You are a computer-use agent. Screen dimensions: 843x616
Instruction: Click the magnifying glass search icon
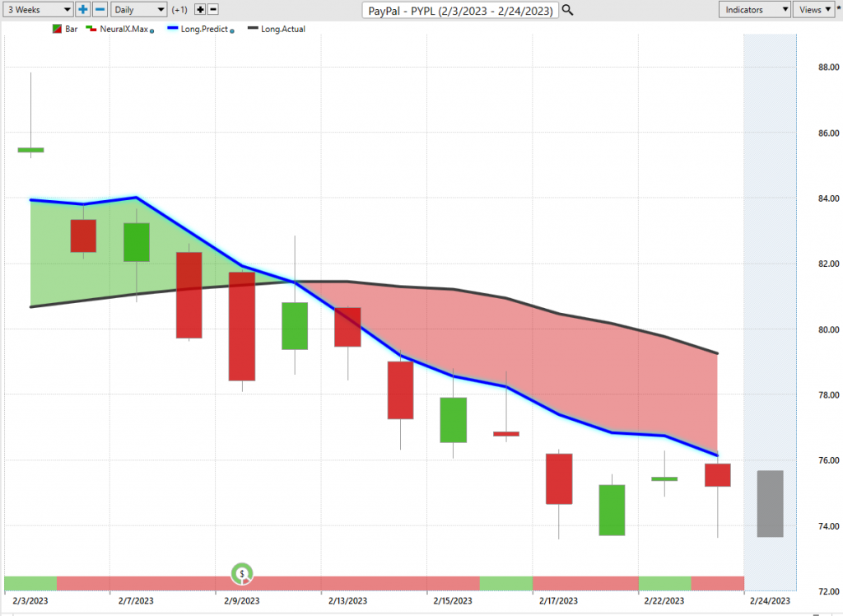[567, 10]
